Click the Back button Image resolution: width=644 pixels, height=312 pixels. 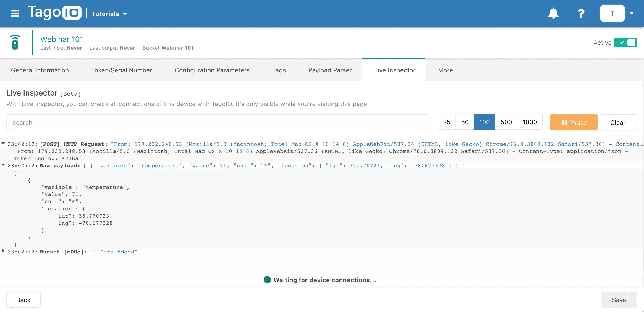pos(23,300)
